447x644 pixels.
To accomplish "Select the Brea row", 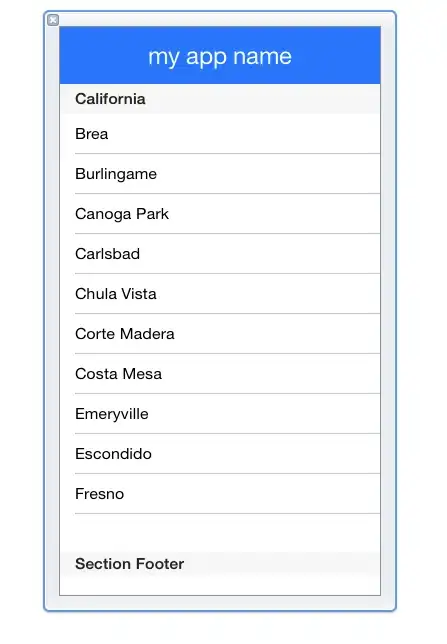I will point(220,134).
